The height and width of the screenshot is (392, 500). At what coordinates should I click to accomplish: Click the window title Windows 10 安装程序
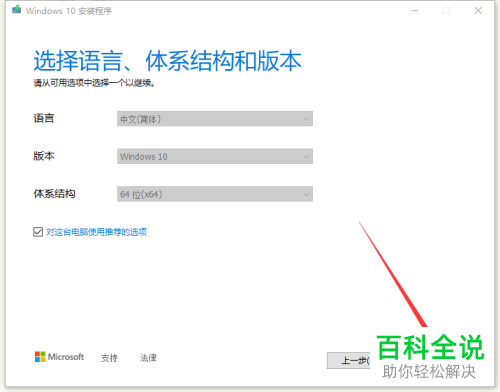69,11
